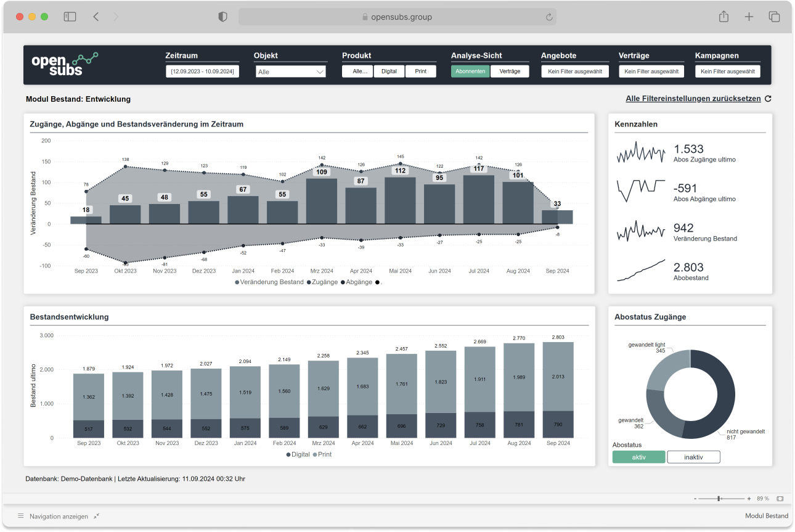Select the Digital product filter
The width and height of the screenshot is (795, 532).
click(389, 72)
